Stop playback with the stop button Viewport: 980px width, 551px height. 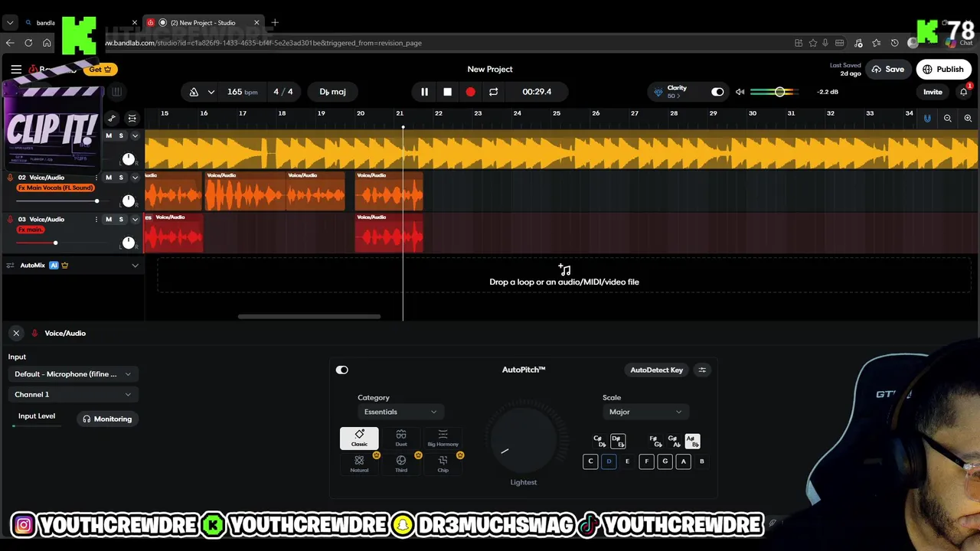pyautogui.click(x=447, y=92)
